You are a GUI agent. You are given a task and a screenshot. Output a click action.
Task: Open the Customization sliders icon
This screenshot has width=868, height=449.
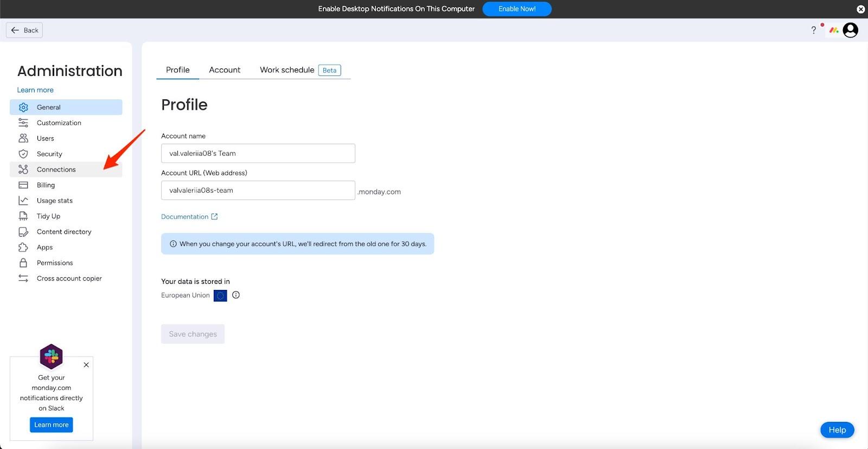click(23, 123)
